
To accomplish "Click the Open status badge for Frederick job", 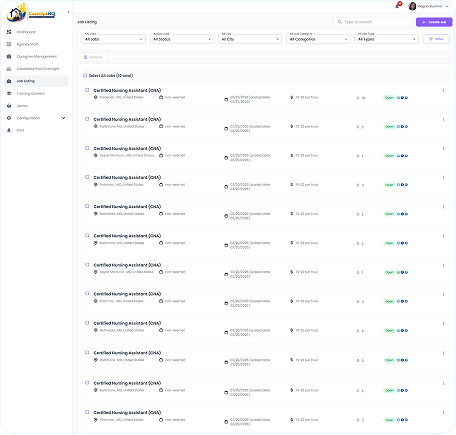I will pyautogui.click(x=389, y=98).
